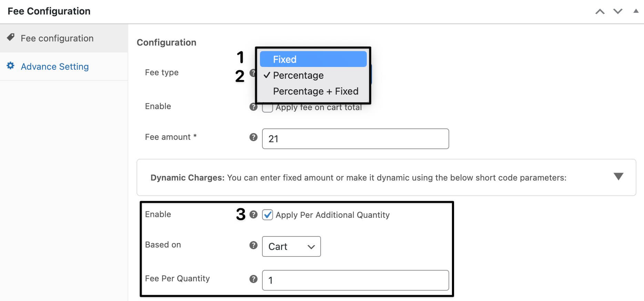Choose Percentage + Fixed fee type

[315, 91]
